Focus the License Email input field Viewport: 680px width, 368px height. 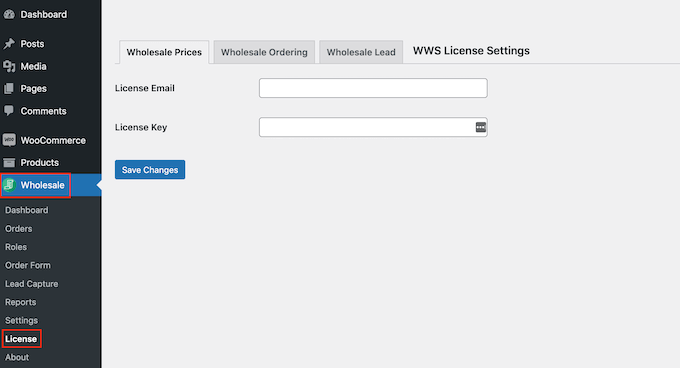pos(373,88)
